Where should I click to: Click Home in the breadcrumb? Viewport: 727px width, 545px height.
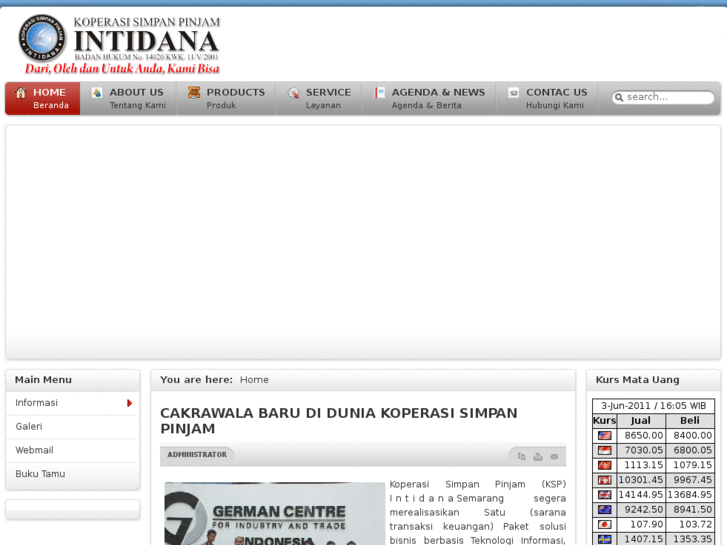pos(254,380)
